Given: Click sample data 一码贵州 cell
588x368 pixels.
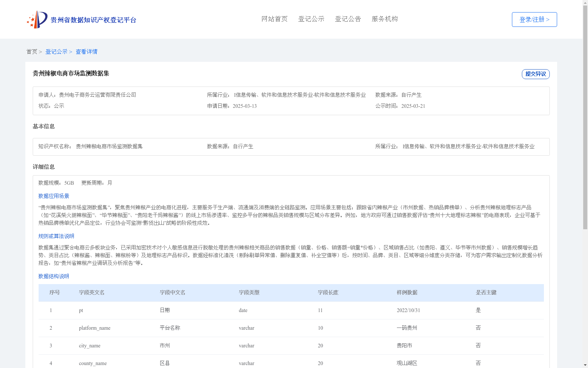Looking at the screenshot, I should point(407,328).
